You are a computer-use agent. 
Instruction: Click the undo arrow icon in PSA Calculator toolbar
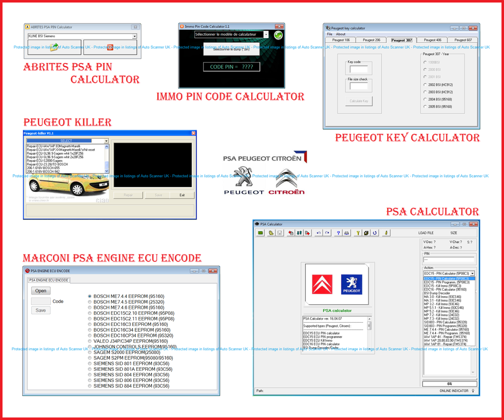click(x=319, y=233)
